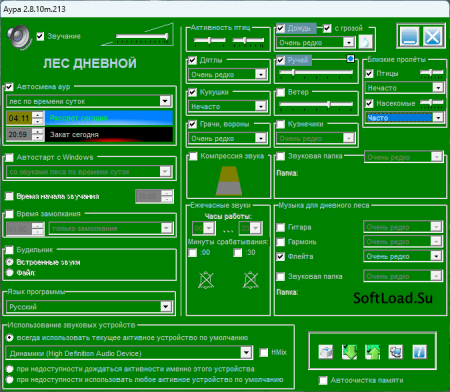
Task: Click the loudspeaker icon beside Звучание
Action: pyautogui.click(x=19, y=37)
